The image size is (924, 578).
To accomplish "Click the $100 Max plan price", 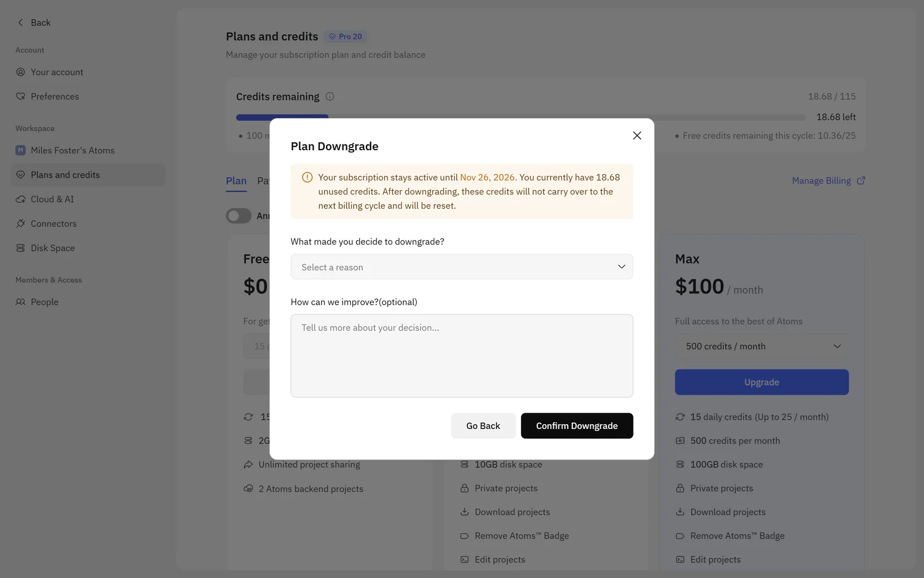I will 699,287.
